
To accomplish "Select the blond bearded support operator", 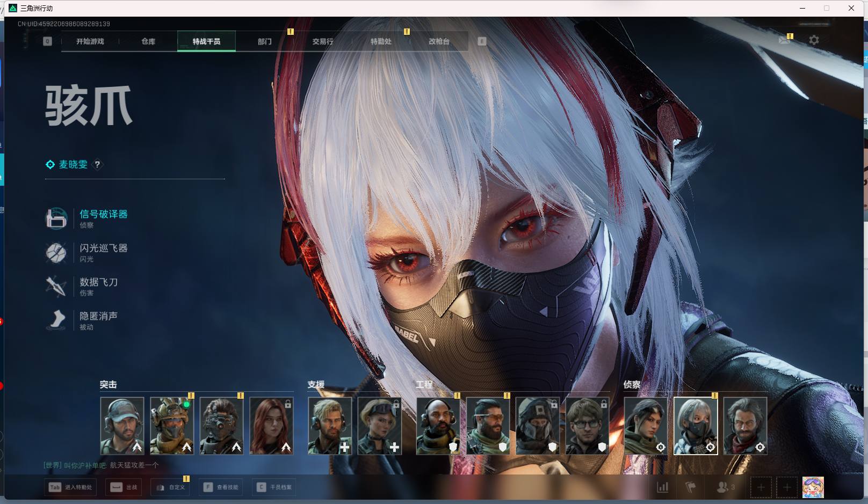I will (x=330, y=426).
